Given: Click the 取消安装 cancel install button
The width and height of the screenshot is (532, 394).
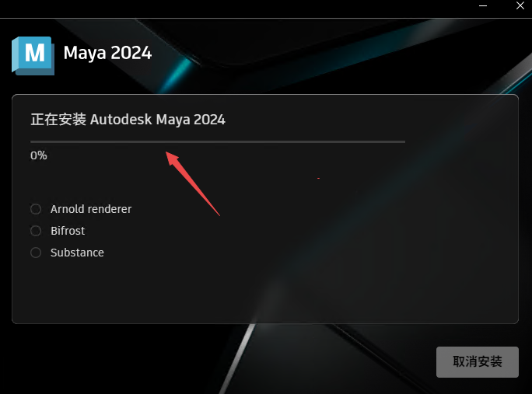Looking at the screenshot, I should point(478,362).
